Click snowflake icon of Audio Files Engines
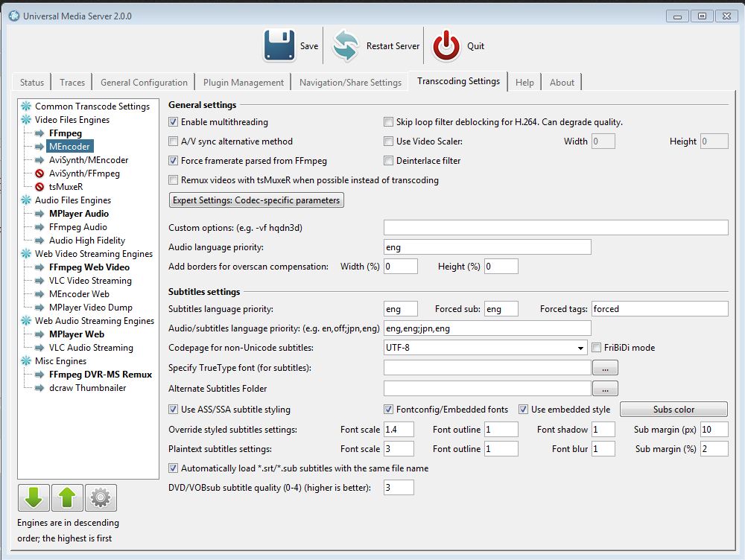This screenshot has height=560, width=745. point(26,200)
